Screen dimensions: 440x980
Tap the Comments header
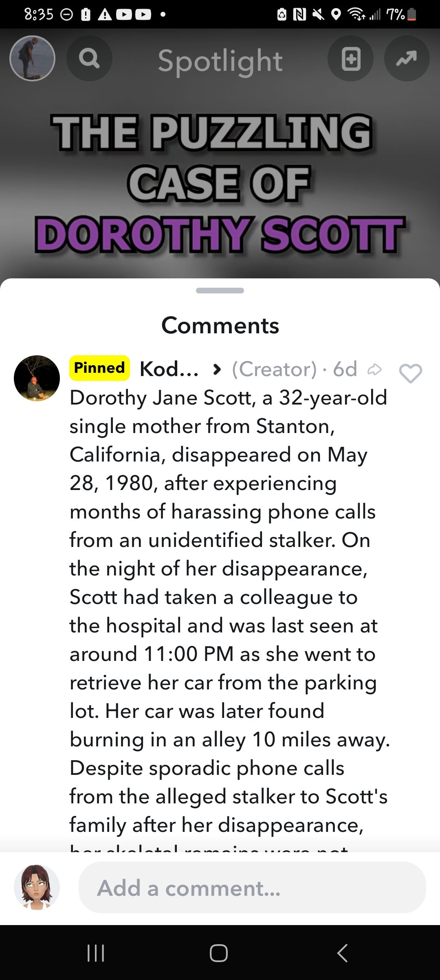pyautogui.click(x=220, y=326)
